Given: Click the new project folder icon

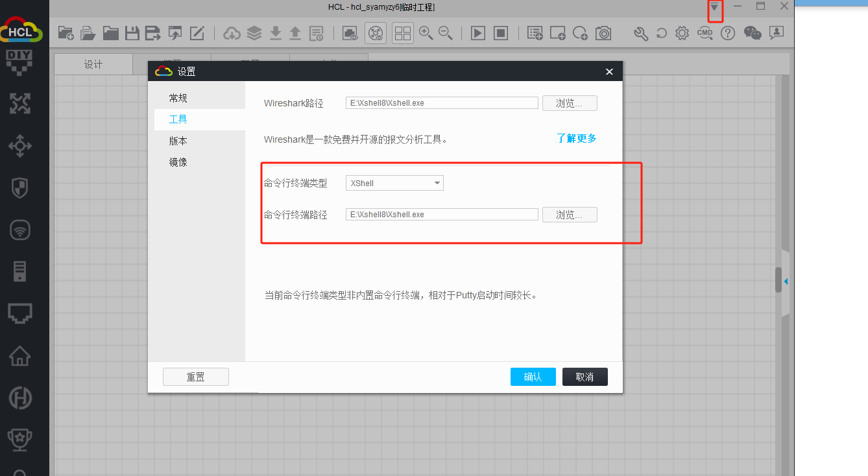Looking at the screenshot, I should [66, 33].
